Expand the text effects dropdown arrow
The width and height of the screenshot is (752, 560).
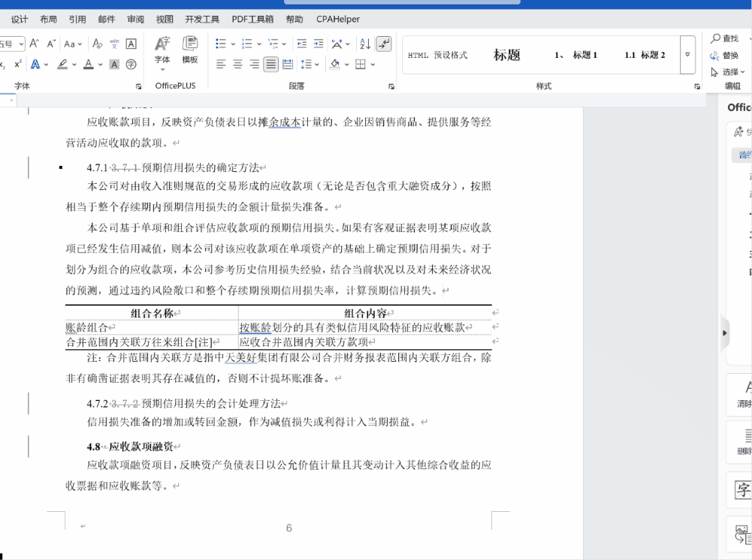pyautogui.click(x=46, y=65)
